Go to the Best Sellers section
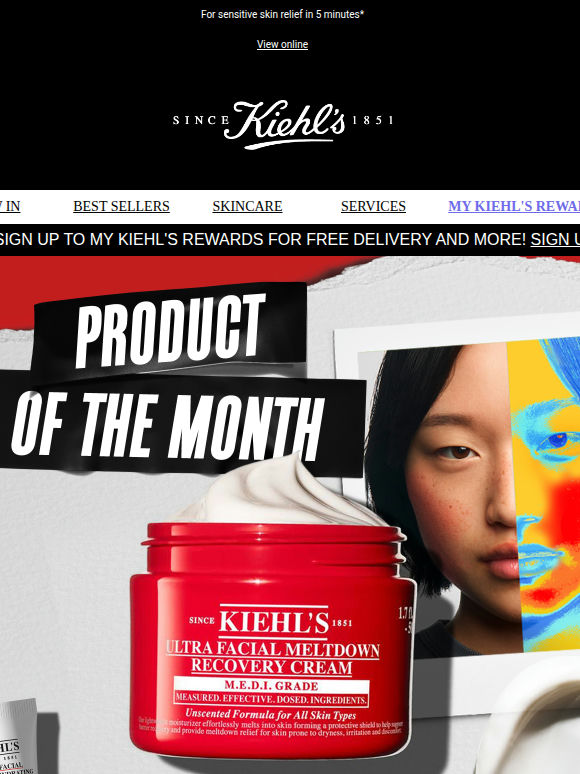This screenshot has height=774, width=580. (121, 206)
